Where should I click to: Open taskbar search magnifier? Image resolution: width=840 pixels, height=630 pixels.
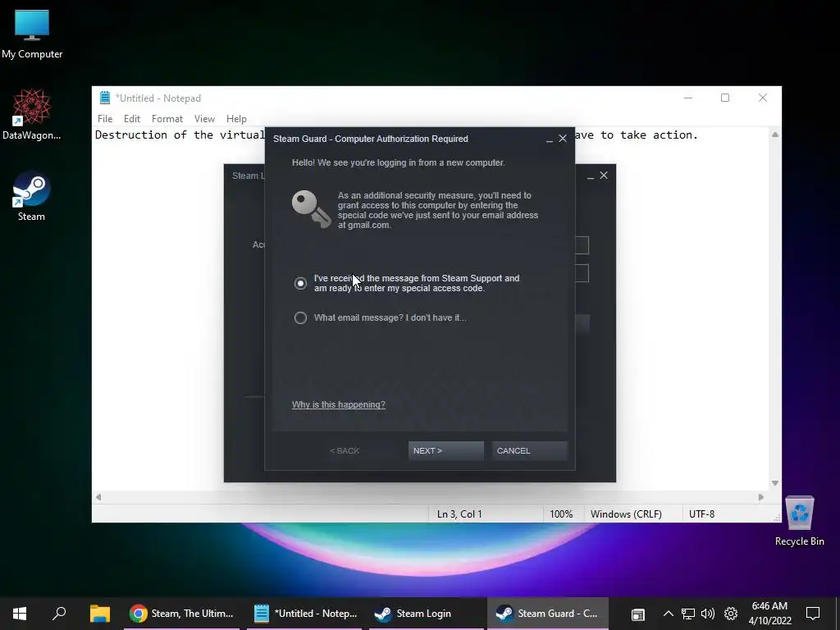click(x=59, y=614)
